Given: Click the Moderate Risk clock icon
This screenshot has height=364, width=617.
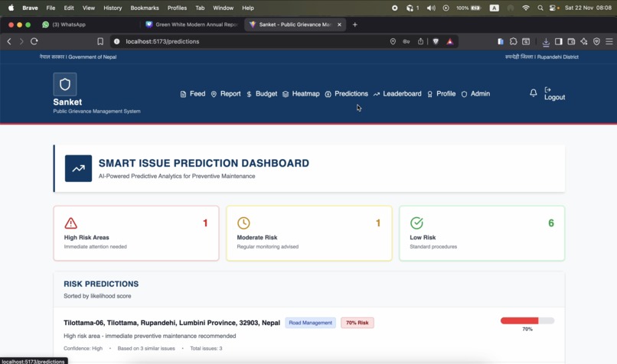Looking at the screenshot, I should point(243,223).
